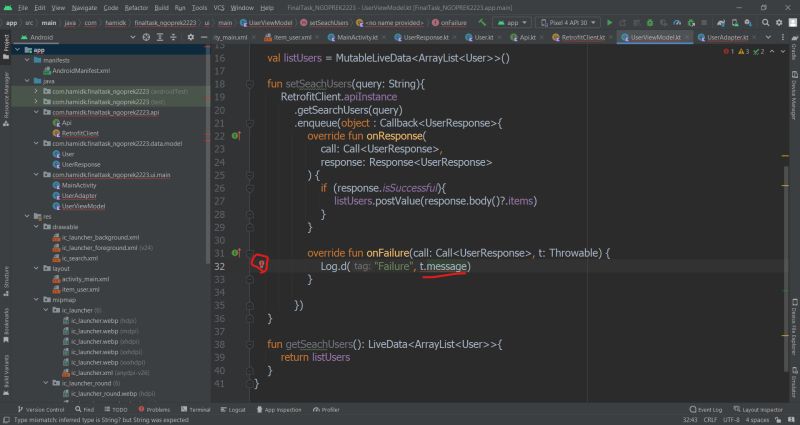Open the Terminal tool window
The height and width of the screenshot is (425, 800).
pos(195,410)
